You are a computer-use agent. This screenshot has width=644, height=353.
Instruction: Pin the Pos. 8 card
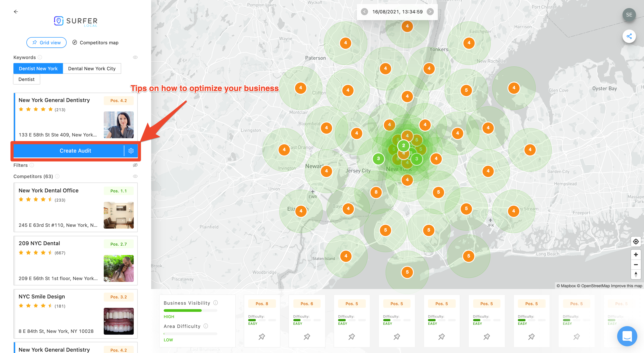262,337
